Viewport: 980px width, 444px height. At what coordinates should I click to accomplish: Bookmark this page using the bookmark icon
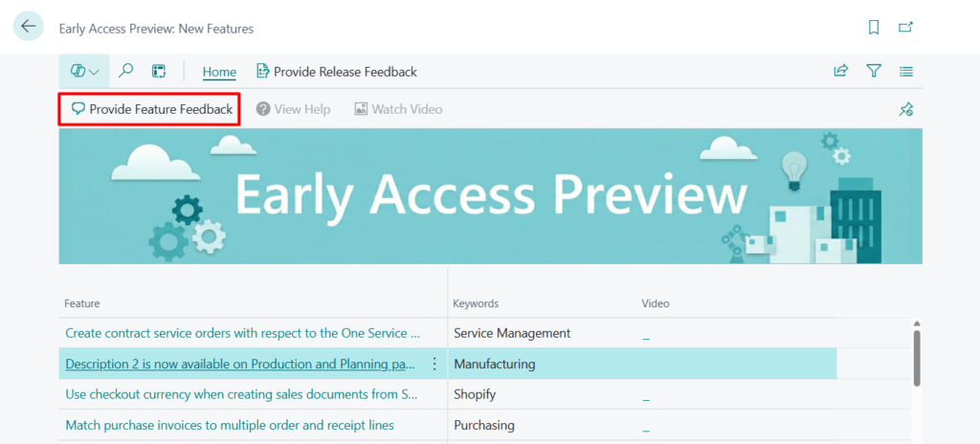pyautogui.click(x=874, y=28)
